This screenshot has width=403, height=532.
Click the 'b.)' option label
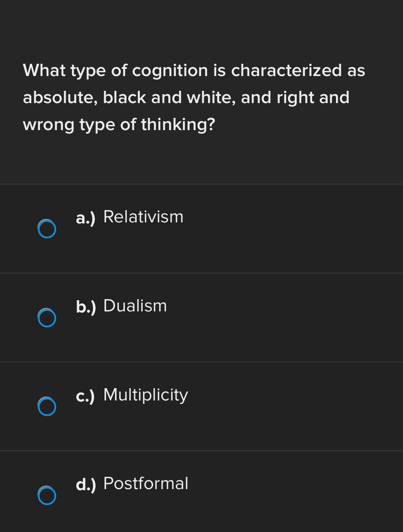tap(85, 307)
